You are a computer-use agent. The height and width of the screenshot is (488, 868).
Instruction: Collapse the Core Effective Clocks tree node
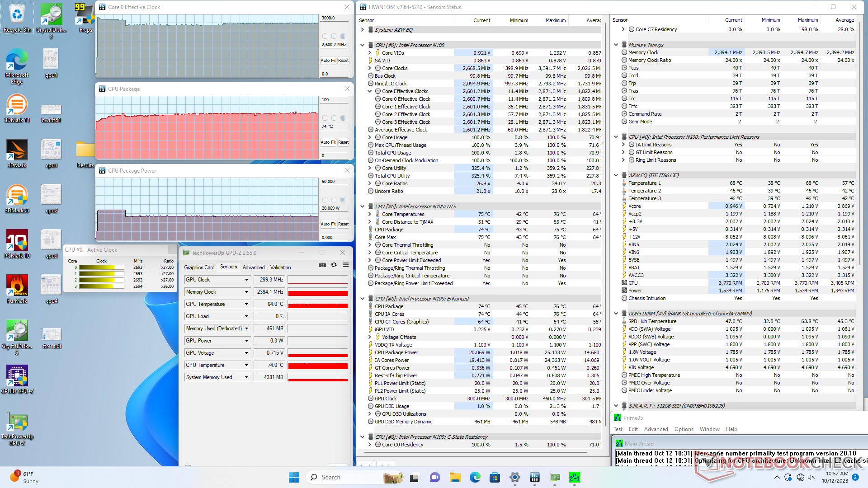pos(370,91)
